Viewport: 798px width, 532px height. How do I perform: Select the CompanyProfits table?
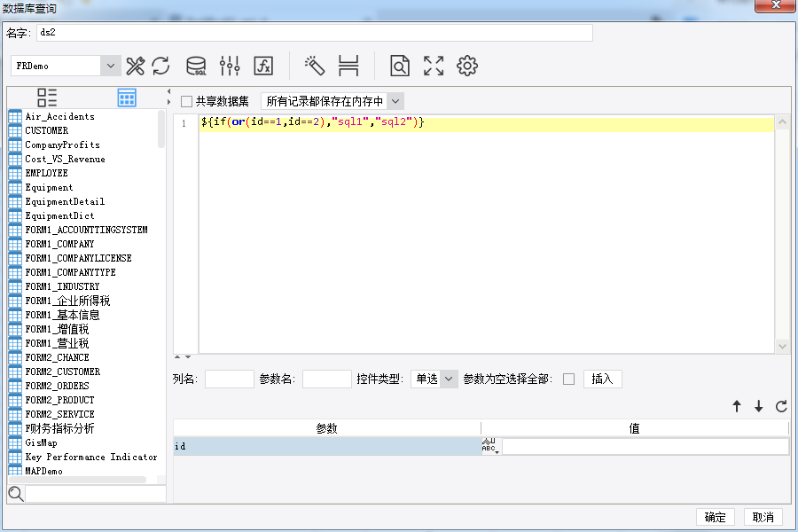[x=63, y=145]
